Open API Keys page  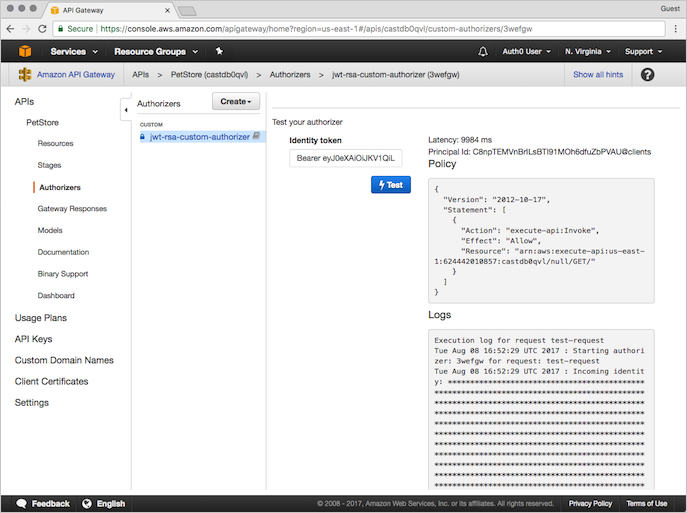coord(33,339)
